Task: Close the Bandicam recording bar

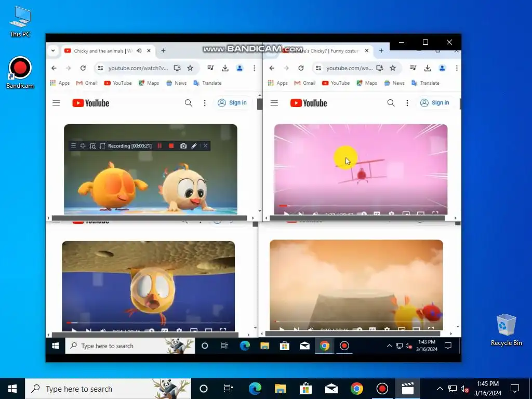Action: [205, 146]
